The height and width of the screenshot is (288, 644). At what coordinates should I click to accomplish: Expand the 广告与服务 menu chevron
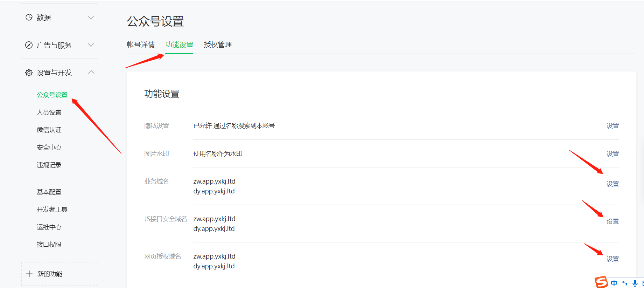(91, 45)
